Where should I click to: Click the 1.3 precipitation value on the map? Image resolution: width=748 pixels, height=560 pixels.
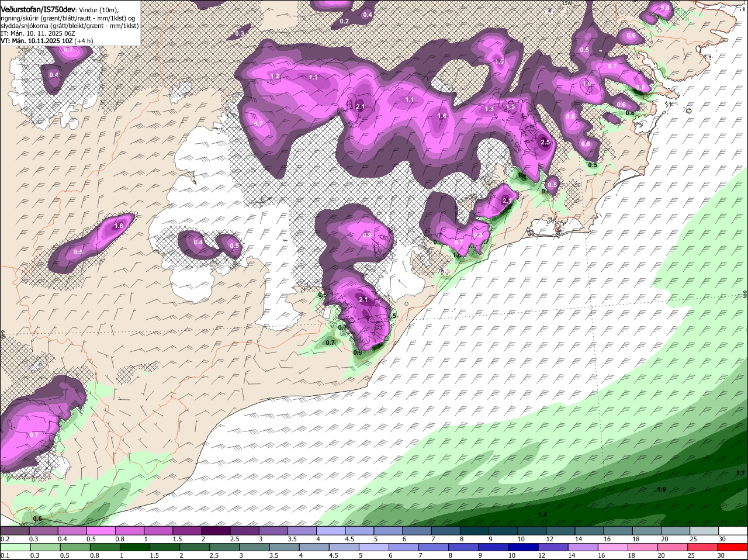pos(489,109)
